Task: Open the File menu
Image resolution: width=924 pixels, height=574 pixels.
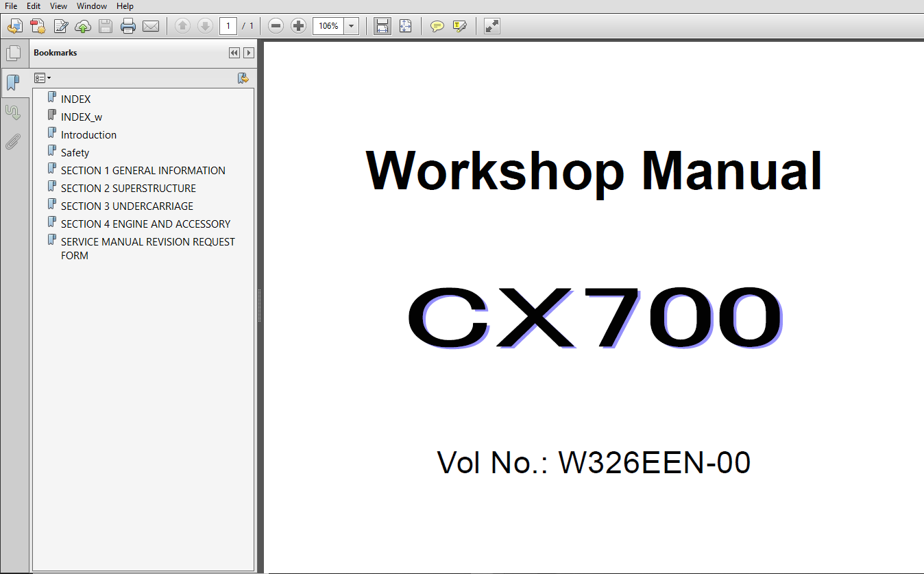Action: (12, 6)
